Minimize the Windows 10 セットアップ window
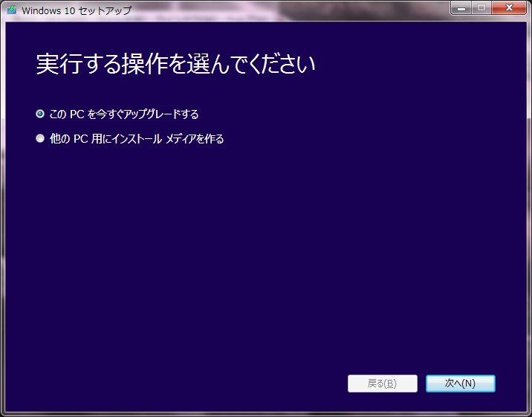This screenshot has width=532, height=417. pyautogui.click(x=461, y=7)
